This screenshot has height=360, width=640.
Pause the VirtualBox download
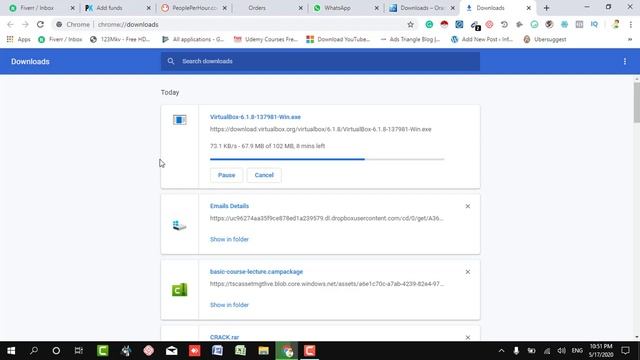(227, 175)
